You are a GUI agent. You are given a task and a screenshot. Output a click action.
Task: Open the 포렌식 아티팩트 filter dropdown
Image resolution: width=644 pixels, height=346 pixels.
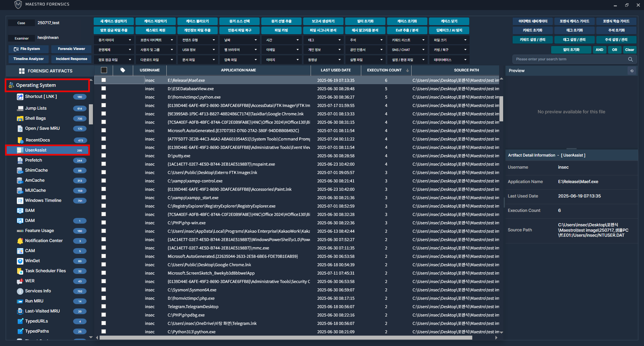[x=156, y=40]
